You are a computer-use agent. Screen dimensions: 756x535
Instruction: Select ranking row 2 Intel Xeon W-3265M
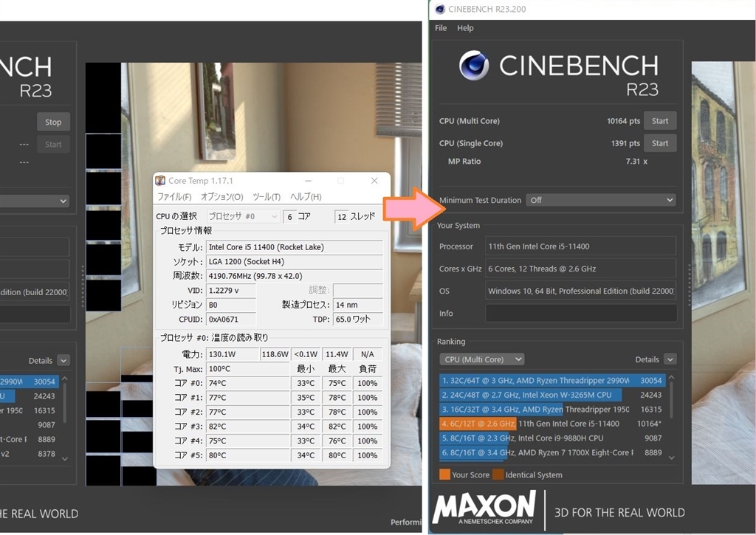tap(552, 395)
